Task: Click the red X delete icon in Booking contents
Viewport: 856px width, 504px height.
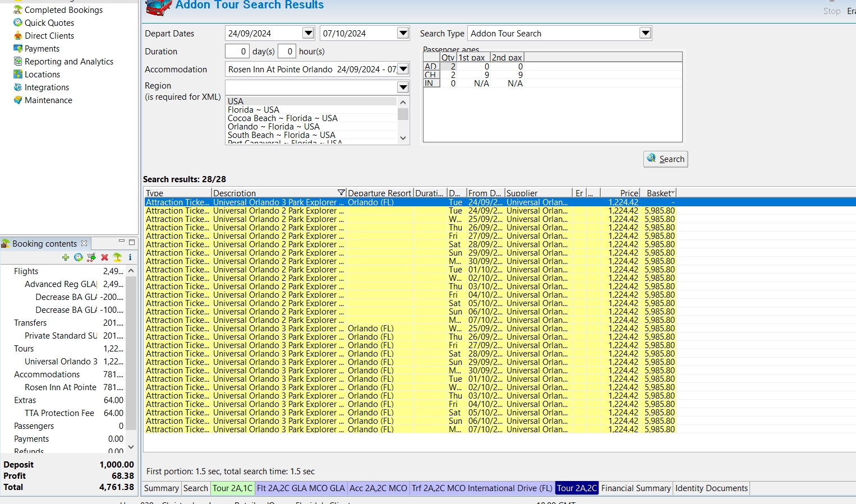Action: click(x=104, y=257)
